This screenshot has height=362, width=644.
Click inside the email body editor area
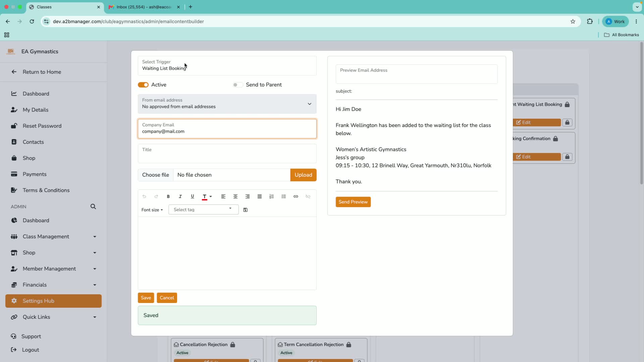227,253
